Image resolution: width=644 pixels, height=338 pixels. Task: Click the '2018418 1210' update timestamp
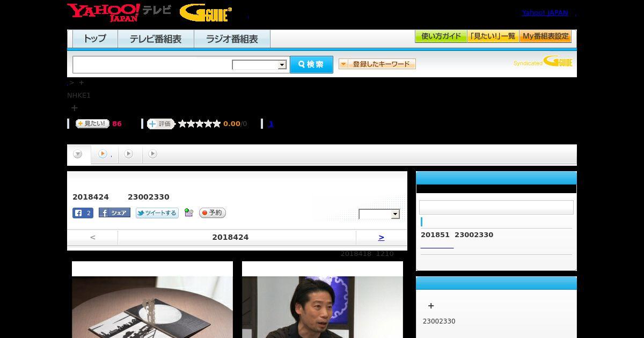(367, 254)
